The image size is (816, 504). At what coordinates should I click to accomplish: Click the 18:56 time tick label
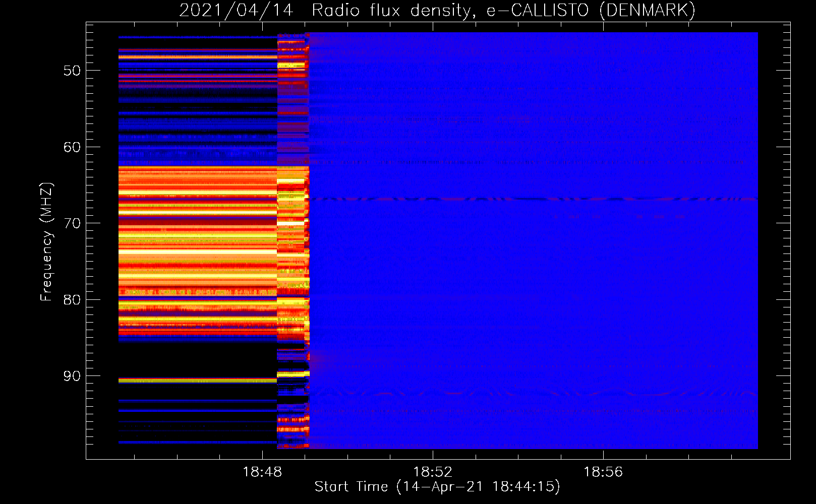603,472
